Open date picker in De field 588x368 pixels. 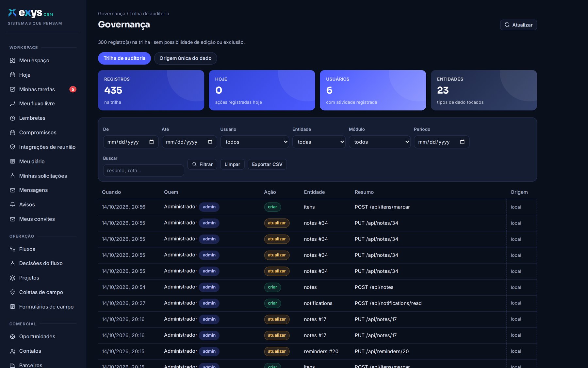pyautogui.click(x=151, y=142)
